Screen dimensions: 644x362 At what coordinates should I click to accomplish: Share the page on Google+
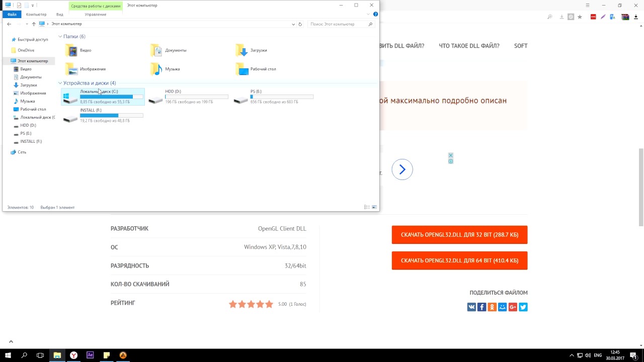coord(513,307)
